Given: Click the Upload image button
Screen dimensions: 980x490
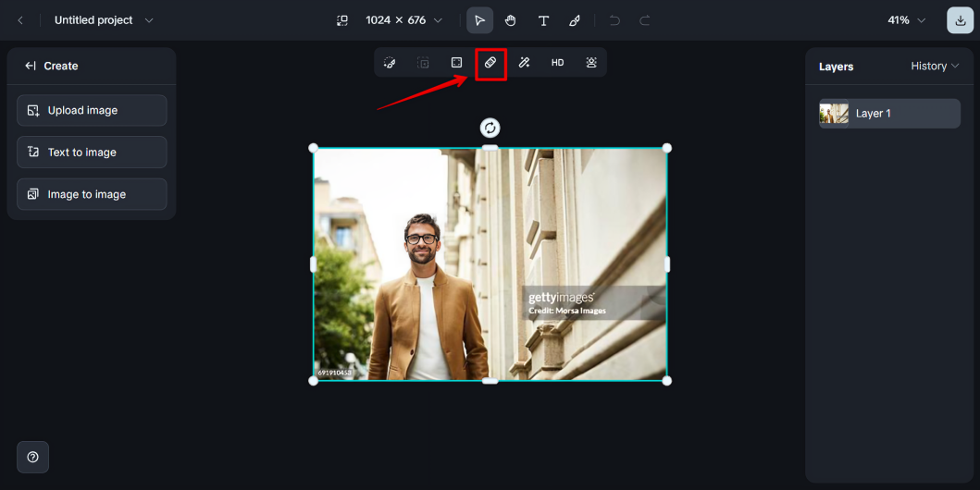Looking at the screenshot, I should [x=92, y=111].
